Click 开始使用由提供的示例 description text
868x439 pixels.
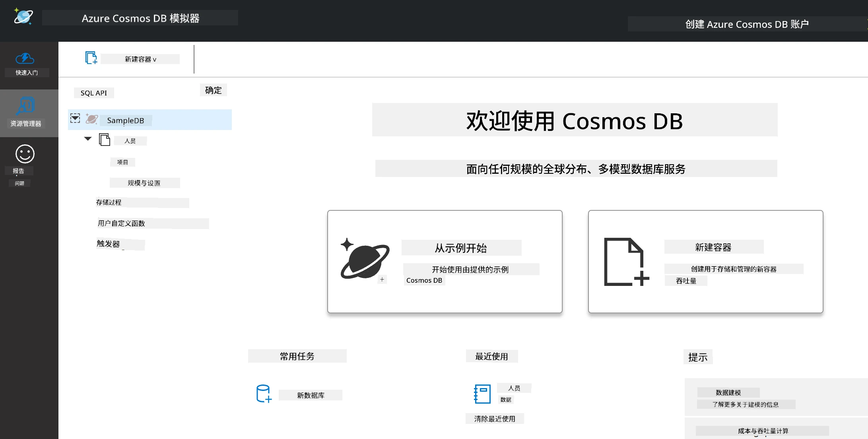[471, 269]
